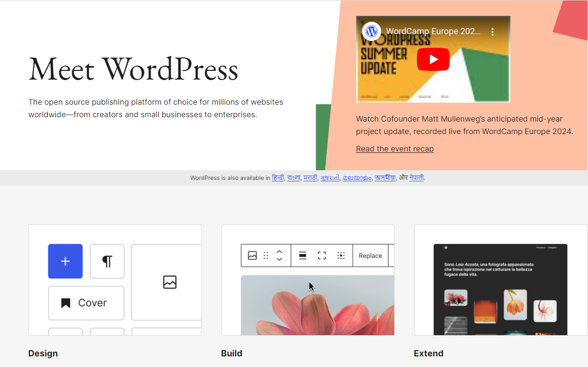Select the Paragraph block icon

tap(107, 261)
